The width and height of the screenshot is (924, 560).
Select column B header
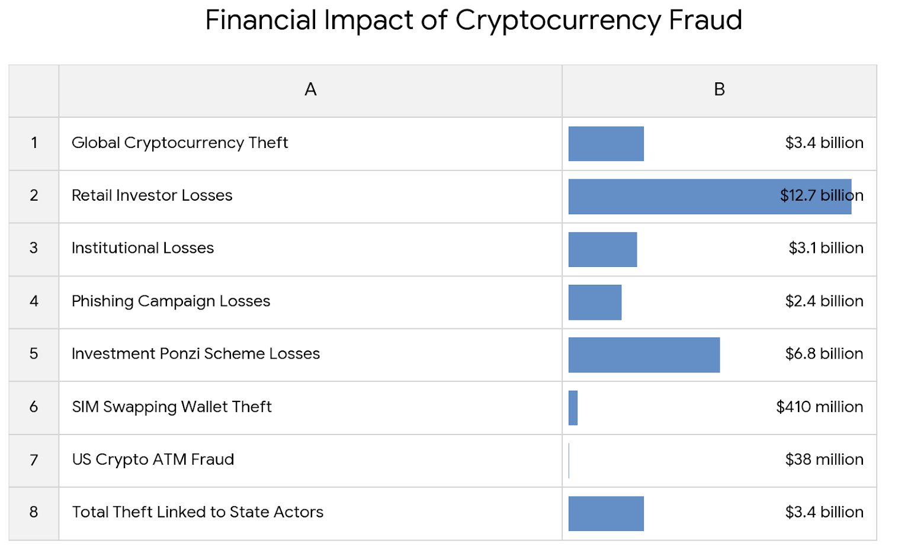719,90
